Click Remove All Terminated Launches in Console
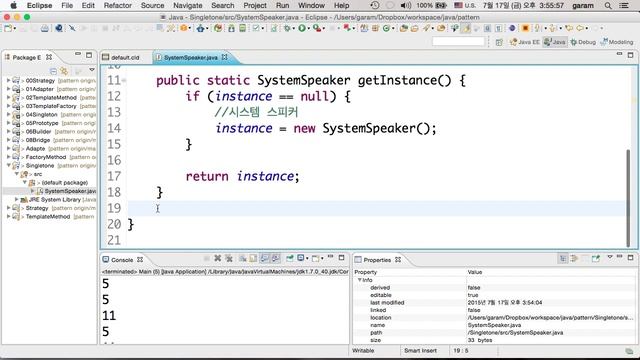 [x=229, y=258]
